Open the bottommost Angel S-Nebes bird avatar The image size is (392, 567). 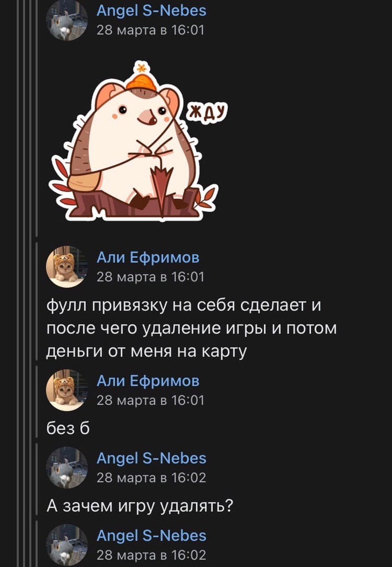pos(67,545)
